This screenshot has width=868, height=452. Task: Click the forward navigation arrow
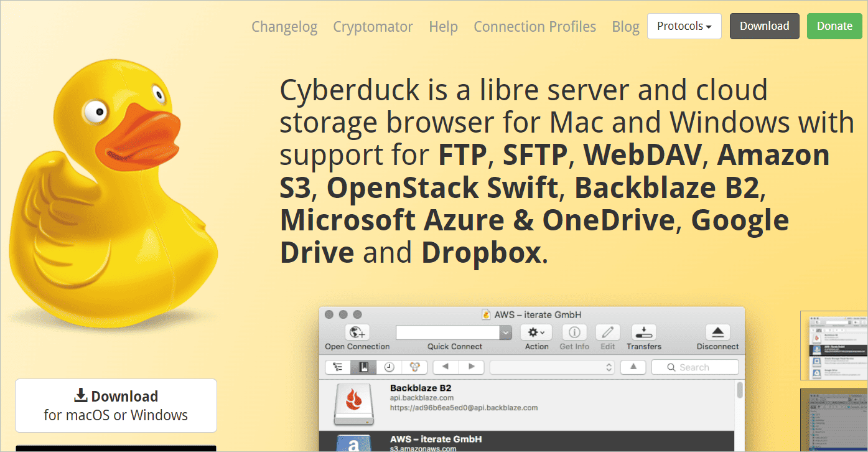coord(472,367)
